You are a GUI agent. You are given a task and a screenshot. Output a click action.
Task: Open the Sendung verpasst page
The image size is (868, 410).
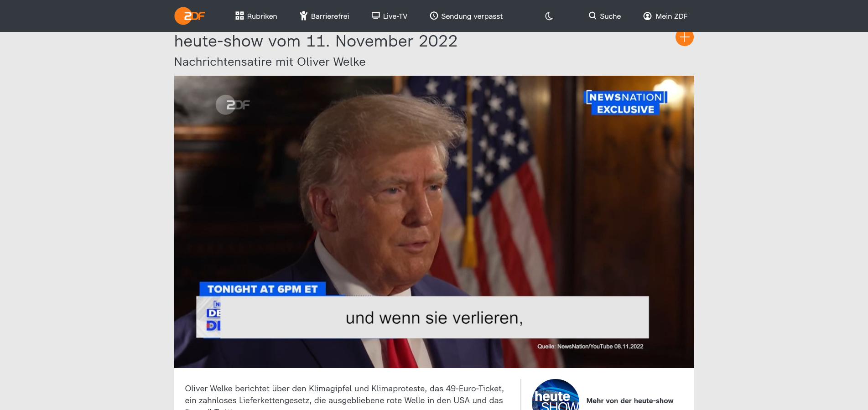[x=472, y=16]
